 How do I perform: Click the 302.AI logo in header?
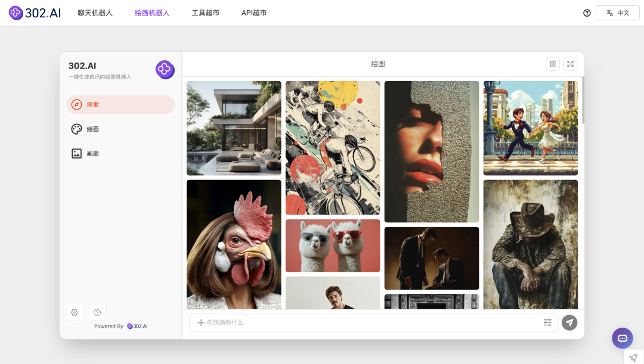[35, 13]
